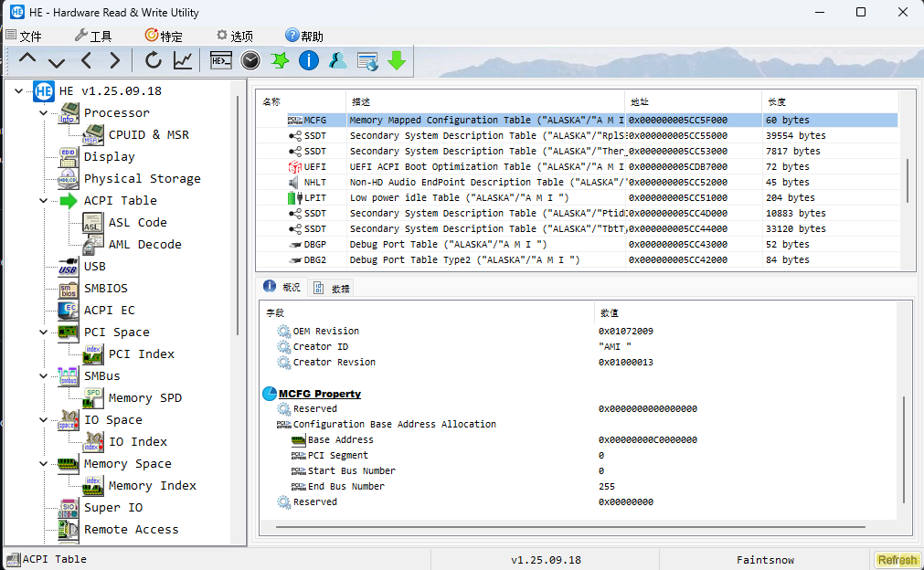Click the user figure toolbar icon
Screen dimensions: 924x570
337,60
